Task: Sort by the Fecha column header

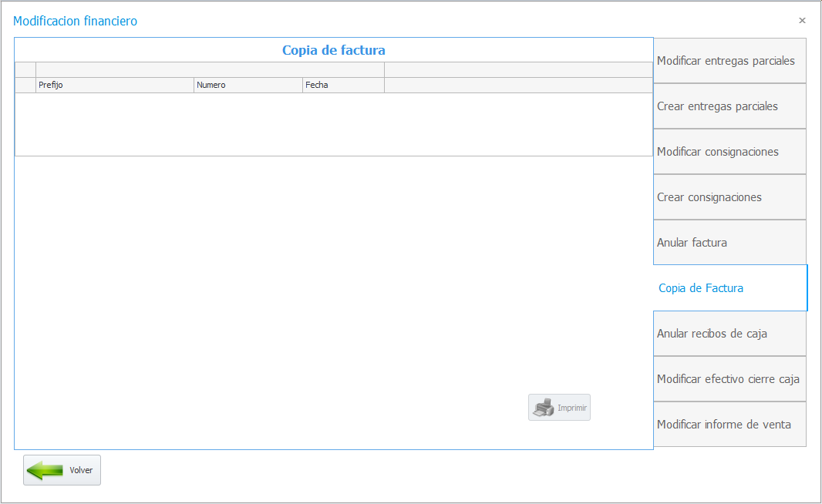Action: click(343, 86)
